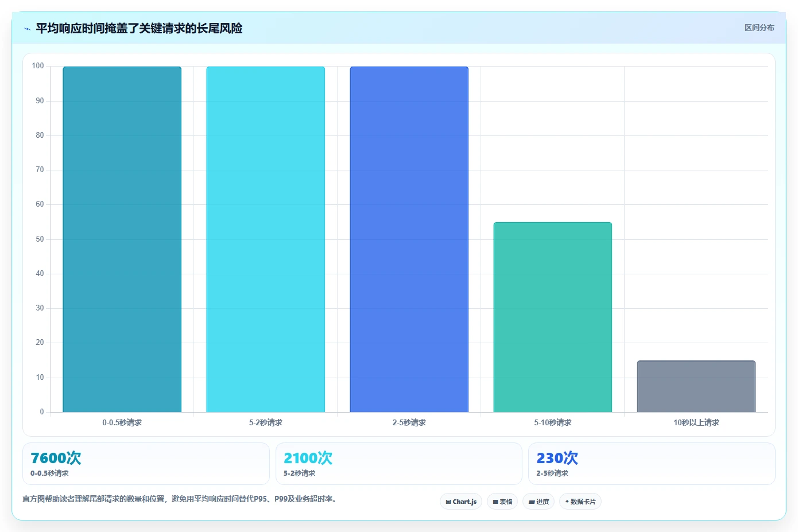Click the square icon in 表格 chip
Viewport: 798px width, 532px height.
point(495,502)
